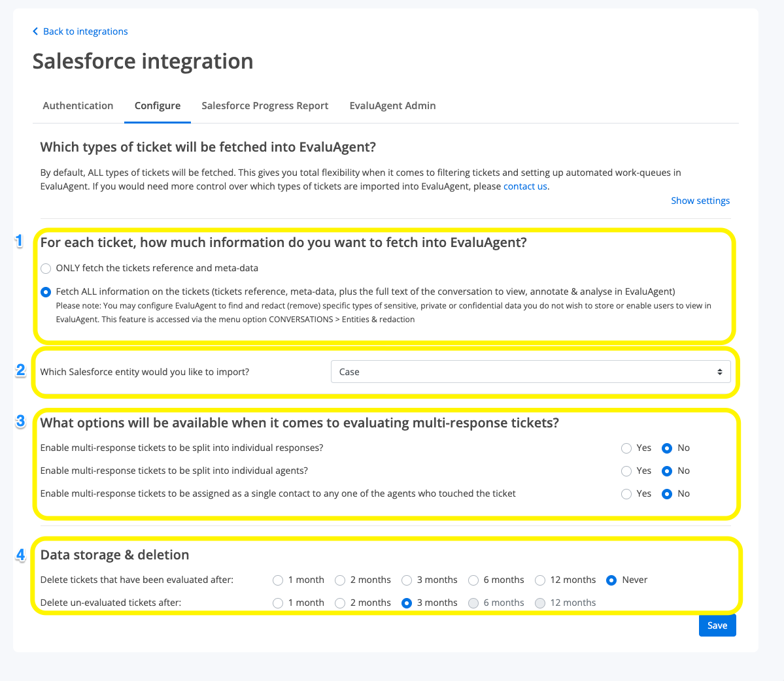Open the Salesforce entity dropdown showing Case
784x681 pixels.
tap(530, 372)
